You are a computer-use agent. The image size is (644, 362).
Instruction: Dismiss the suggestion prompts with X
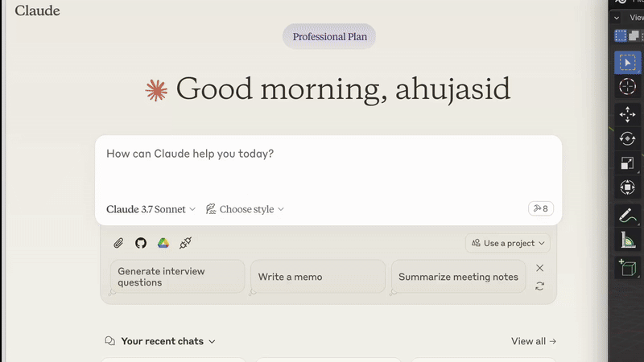539,268
